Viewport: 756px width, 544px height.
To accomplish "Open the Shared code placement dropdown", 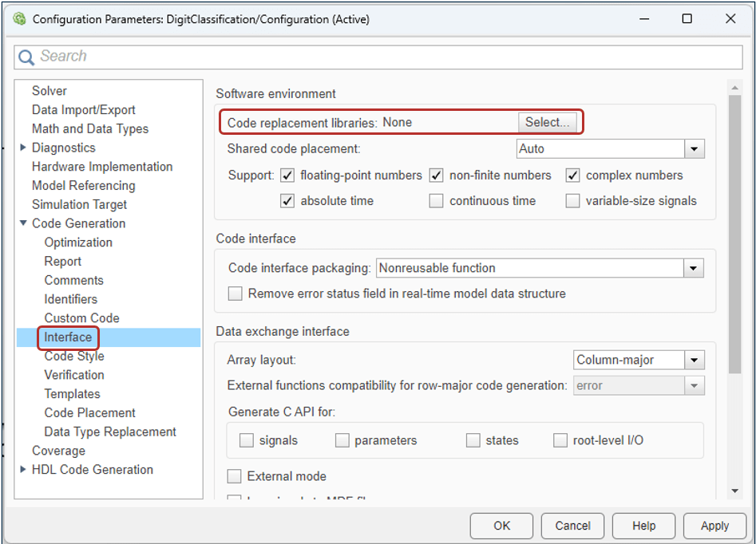I will [694, 148].
